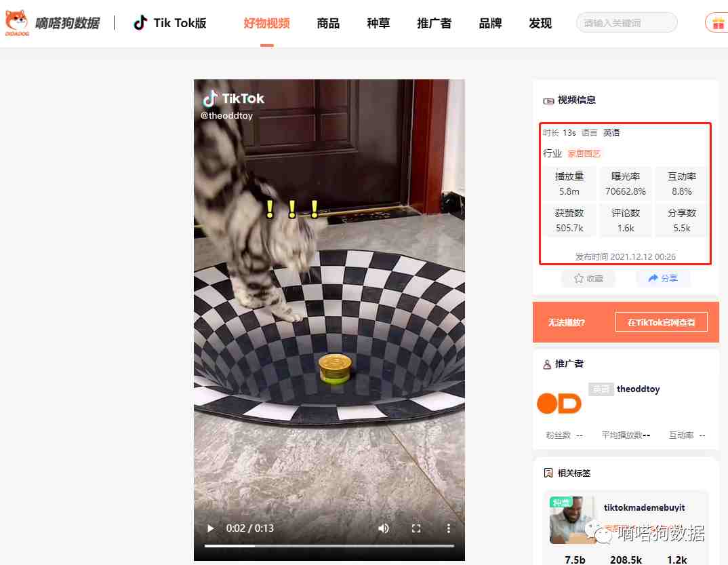This screenshot has width=728, height=565.
Task: Click the 分享 share arrow button
Action: [662, 278]
